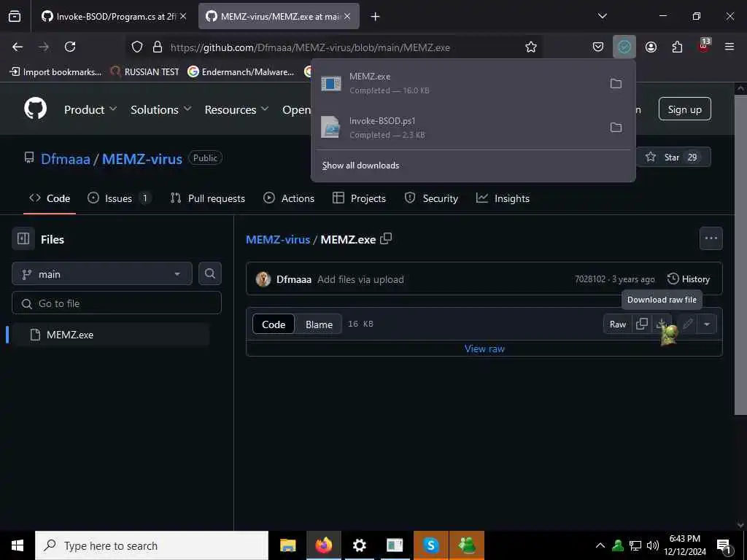Open the Pocket save icon

pyautogui.click(x=598, y=47)
